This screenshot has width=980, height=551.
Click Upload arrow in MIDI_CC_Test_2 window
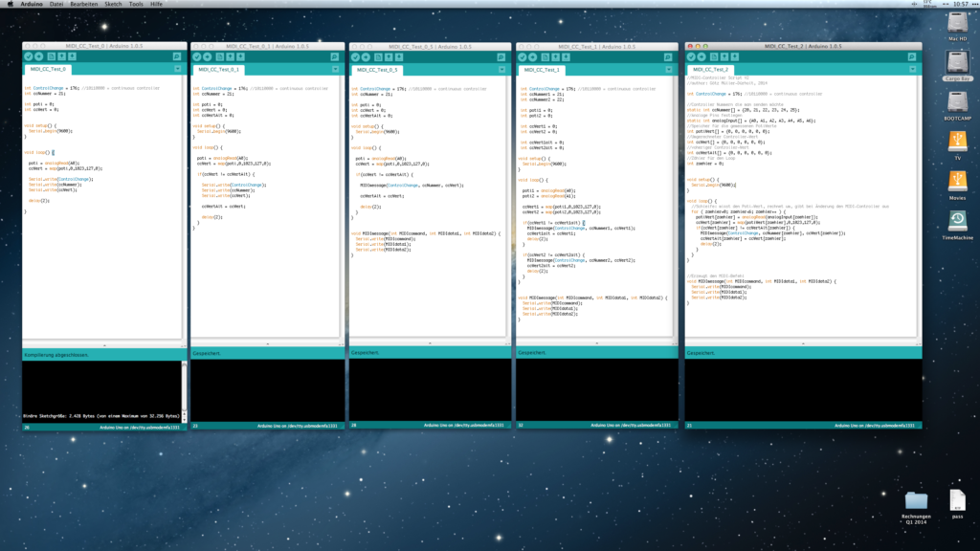pyautogui.click(x=703, y=56)
